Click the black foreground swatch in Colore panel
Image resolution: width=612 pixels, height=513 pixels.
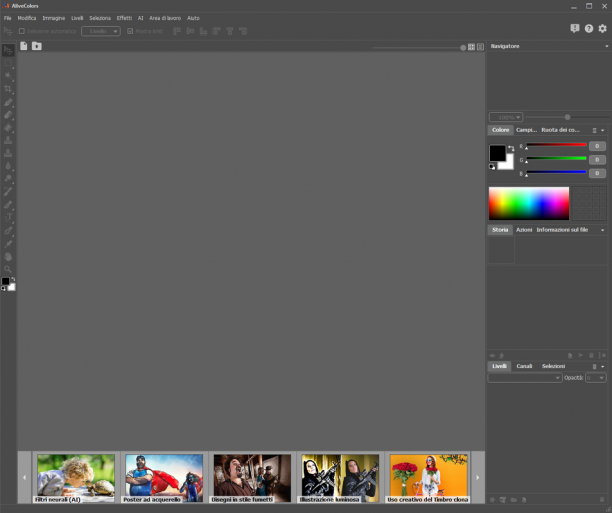pyautogui.click(x=497, y=153)
